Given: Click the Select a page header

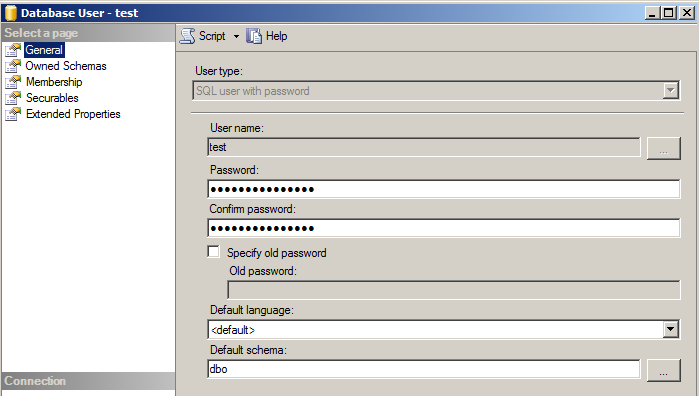Looking at the screenshot, I should point(88,33).
